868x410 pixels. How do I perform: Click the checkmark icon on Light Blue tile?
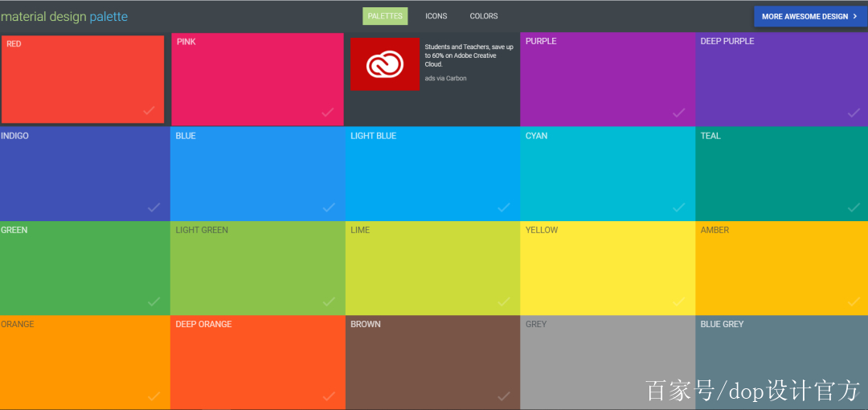[x=504, y=207]
